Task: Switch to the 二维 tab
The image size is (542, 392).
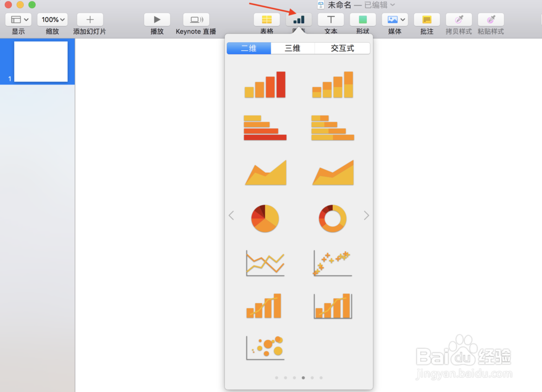Action: coord(249,48)
